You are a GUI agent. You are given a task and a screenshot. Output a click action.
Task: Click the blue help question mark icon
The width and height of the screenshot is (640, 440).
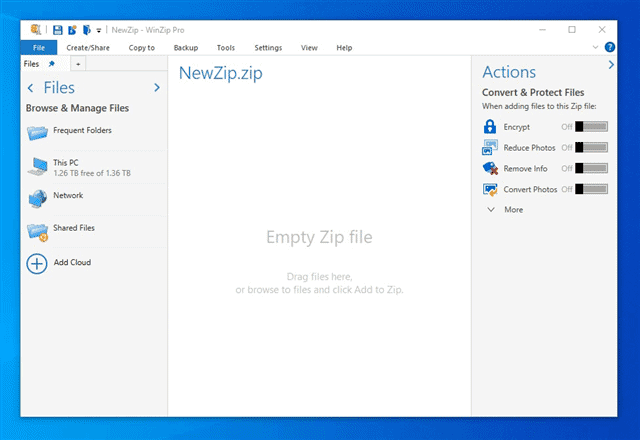[x=610, y=47]
